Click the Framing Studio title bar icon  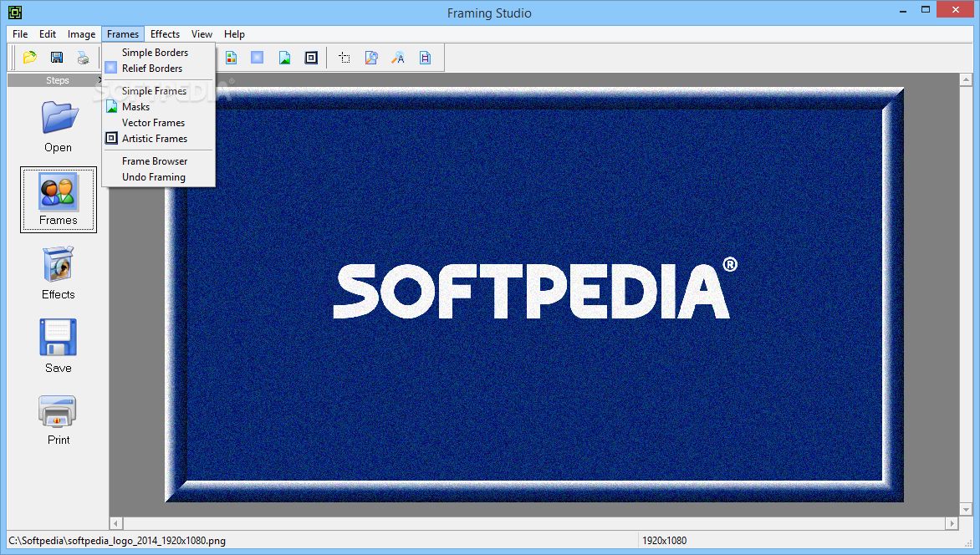tap(15, 13)
